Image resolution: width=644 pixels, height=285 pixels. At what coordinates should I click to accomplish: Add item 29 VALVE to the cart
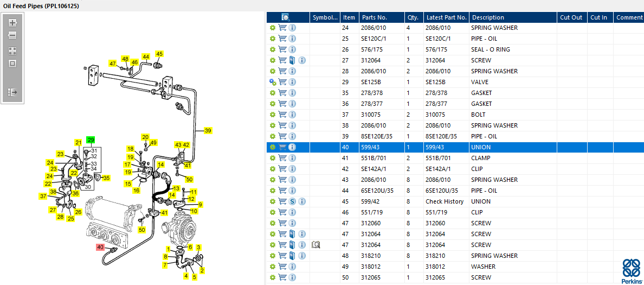282,82
